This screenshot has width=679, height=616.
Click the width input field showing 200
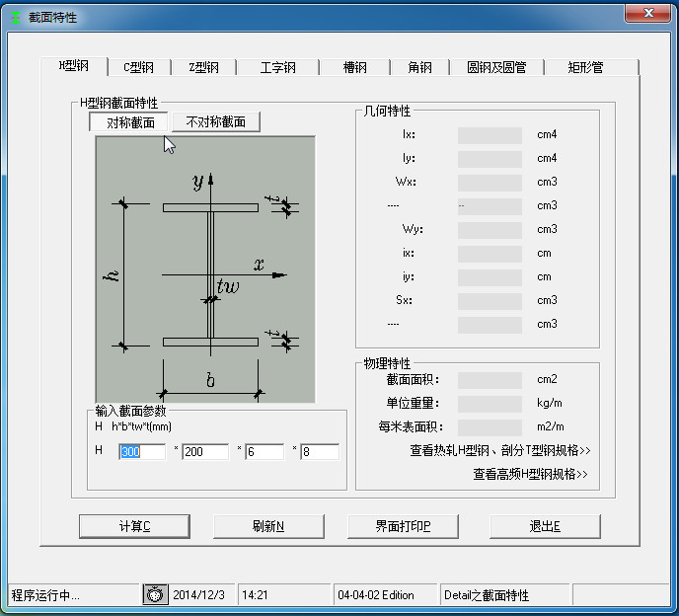(205, 452)
